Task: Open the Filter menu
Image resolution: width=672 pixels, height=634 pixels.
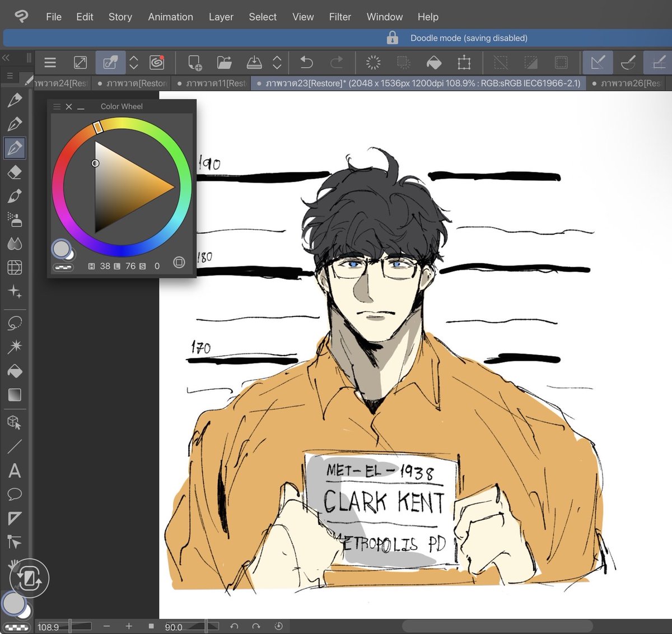Action: coord(340,17)
